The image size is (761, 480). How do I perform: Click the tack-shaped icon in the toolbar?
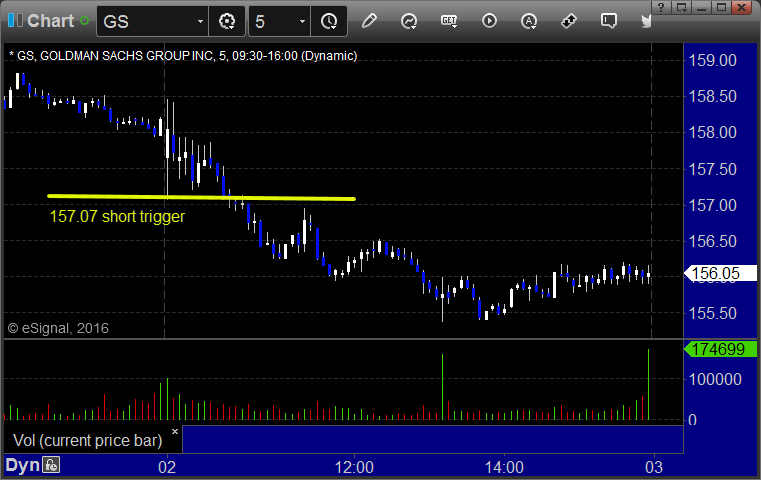(568, 21)
